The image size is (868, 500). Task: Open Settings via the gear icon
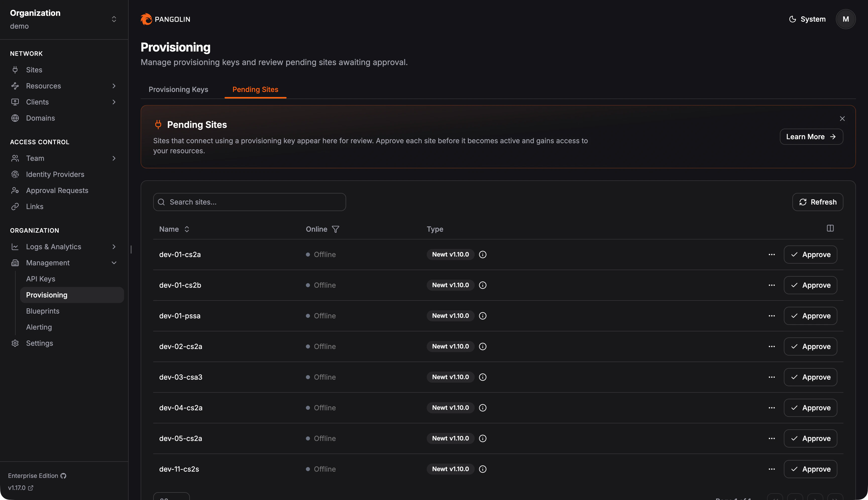(x=15, y=343)
